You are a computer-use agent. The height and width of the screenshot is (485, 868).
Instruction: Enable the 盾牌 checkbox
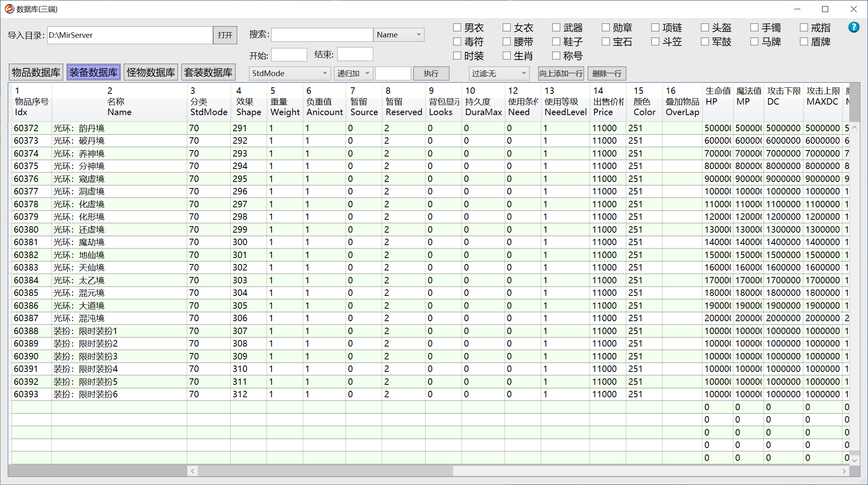[x=804, y=41]
